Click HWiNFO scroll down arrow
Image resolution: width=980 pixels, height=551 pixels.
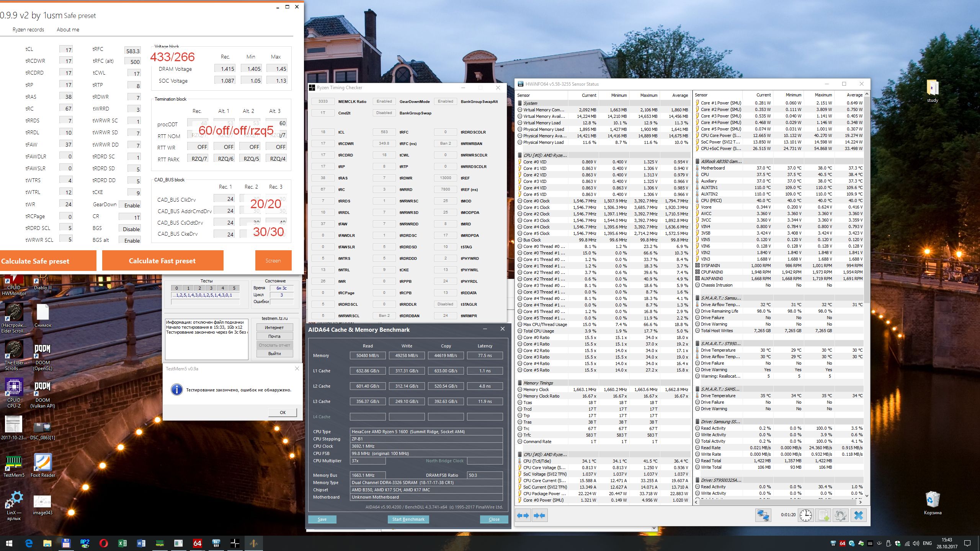tap(867, 496)
